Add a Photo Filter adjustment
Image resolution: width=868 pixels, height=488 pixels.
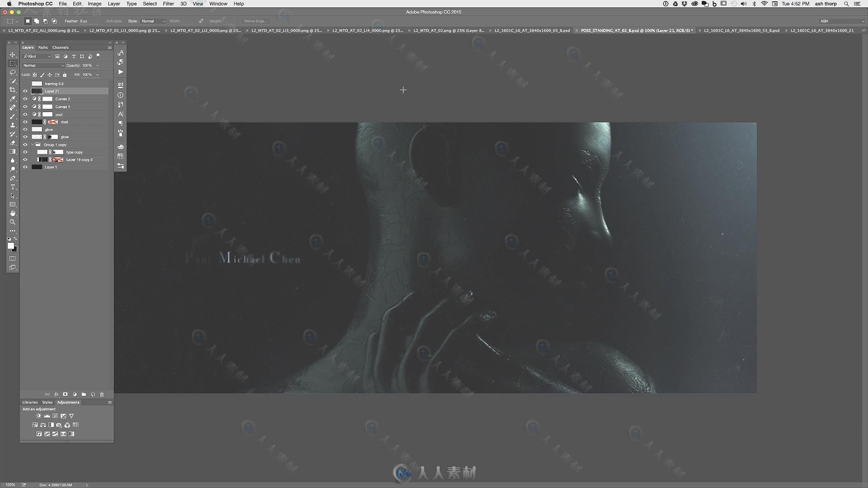point(59,425)
